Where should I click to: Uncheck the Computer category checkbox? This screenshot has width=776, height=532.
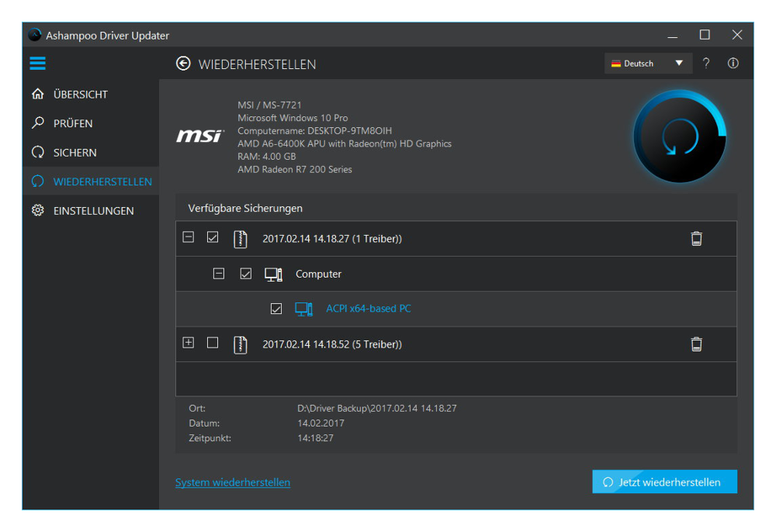click(246, 273)
